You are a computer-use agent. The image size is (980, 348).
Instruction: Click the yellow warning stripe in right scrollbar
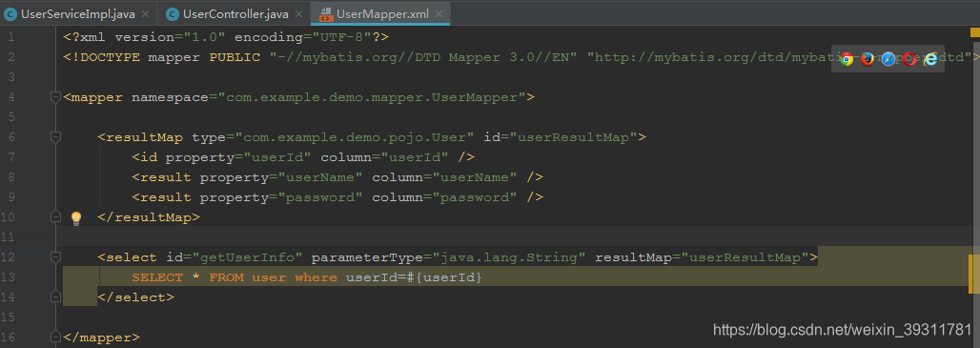[974, 274]
